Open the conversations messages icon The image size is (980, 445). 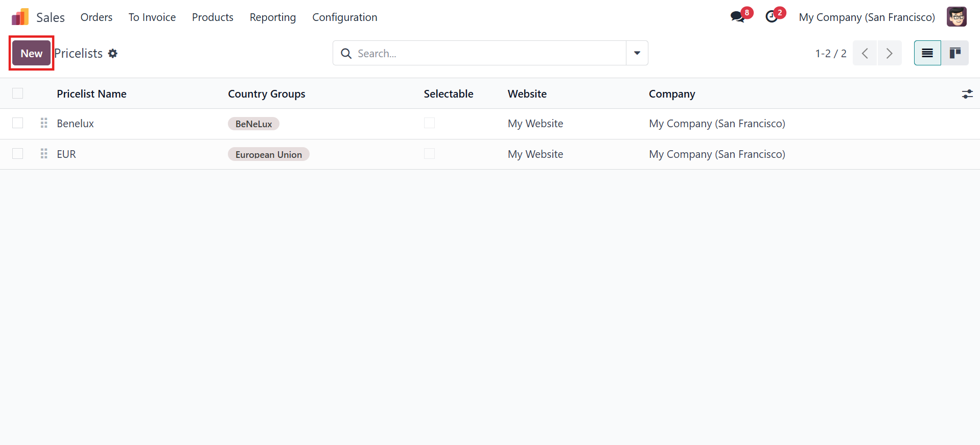pyautogui.click(x=737, y=17)
